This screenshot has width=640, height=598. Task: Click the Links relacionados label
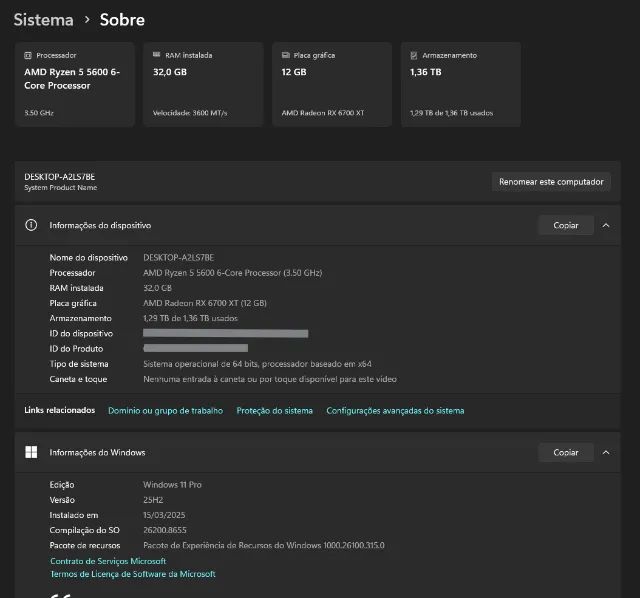pos(60,410)
